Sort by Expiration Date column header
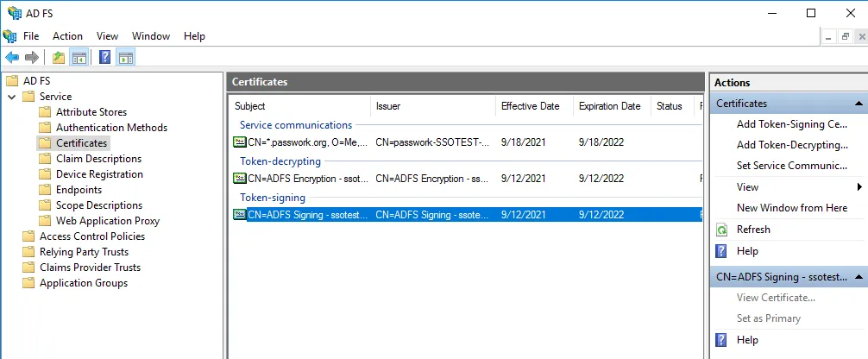The image size is (868, 359). coord(609,106)
